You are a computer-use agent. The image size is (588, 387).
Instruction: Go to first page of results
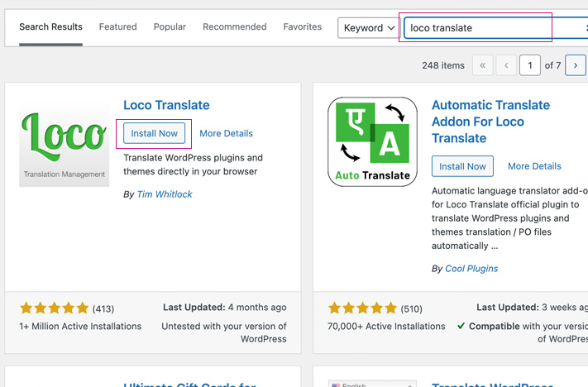[x=483, y=65]
